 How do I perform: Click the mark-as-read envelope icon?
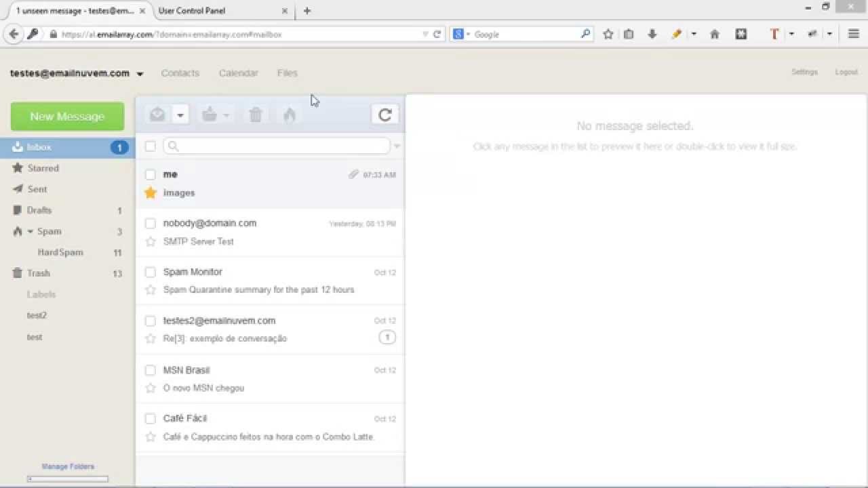point(157,115)
